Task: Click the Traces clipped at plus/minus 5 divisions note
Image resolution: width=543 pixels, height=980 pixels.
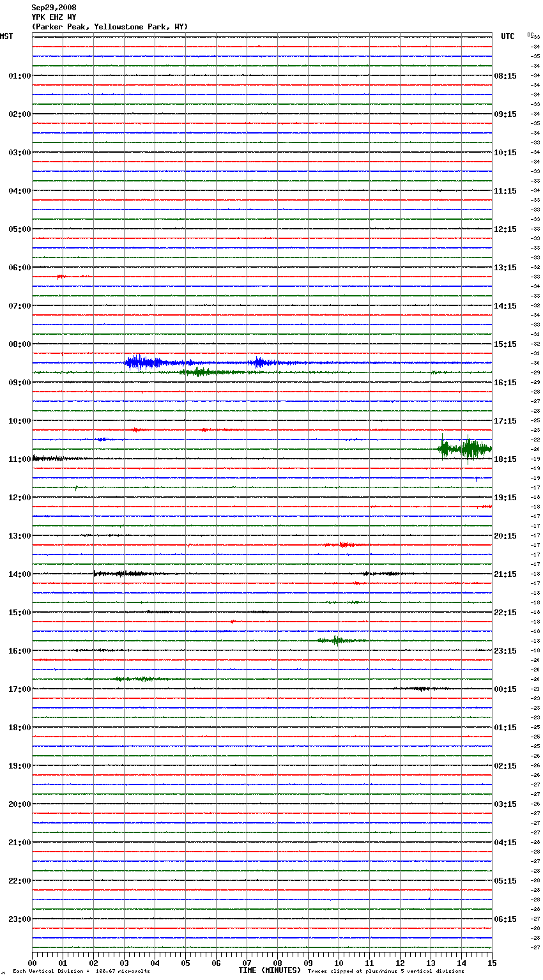Action: click(386, 972)
